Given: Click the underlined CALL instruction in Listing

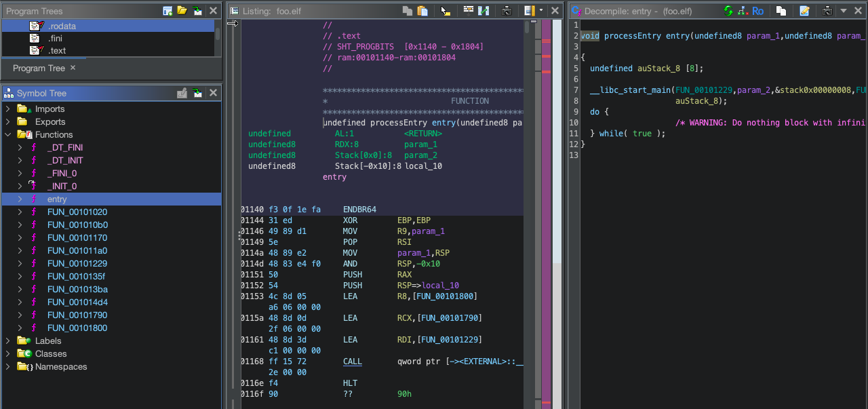Looking at the screenshot, I should pos(353,362).
